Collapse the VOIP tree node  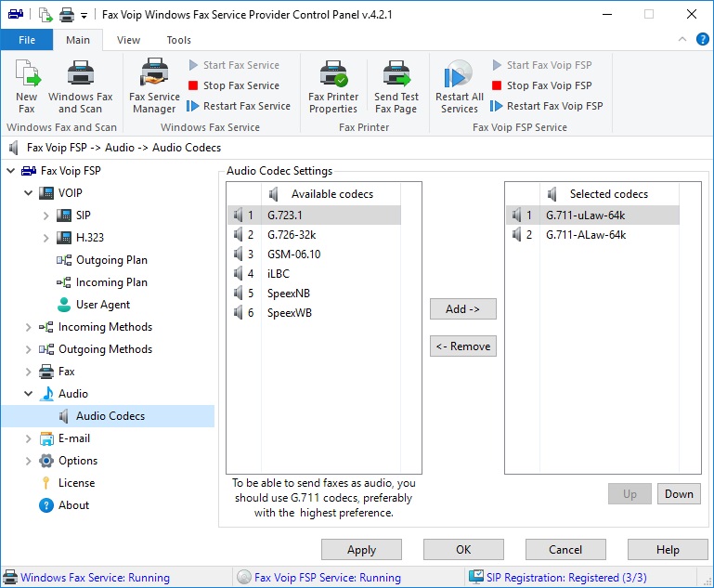[x=28, y=193]
